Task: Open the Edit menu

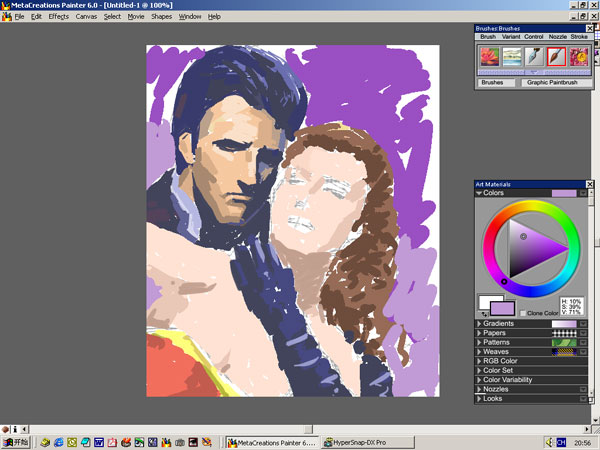Action: pos(36,16)
